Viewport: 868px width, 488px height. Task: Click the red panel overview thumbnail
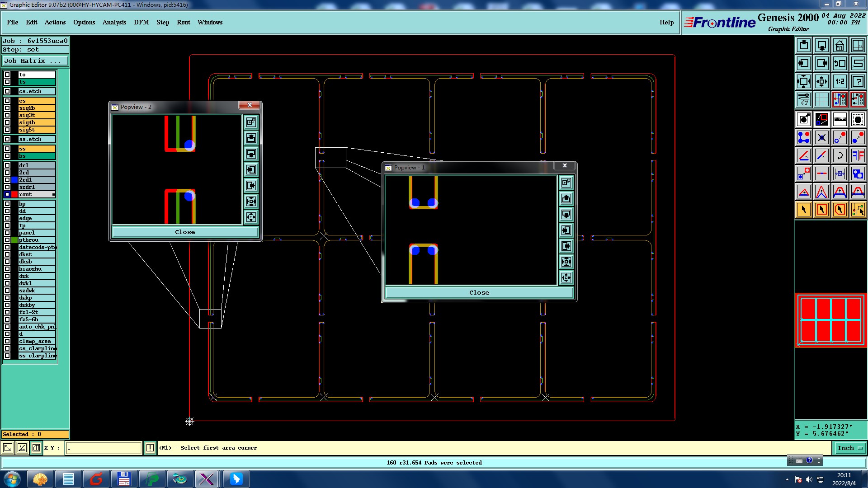(830, 320)
